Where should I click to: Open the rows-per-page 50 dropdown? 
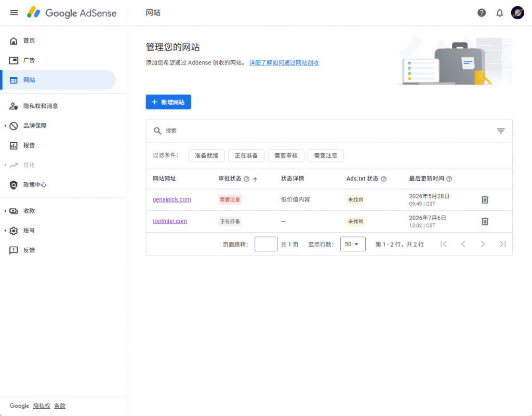coord(353,244)
